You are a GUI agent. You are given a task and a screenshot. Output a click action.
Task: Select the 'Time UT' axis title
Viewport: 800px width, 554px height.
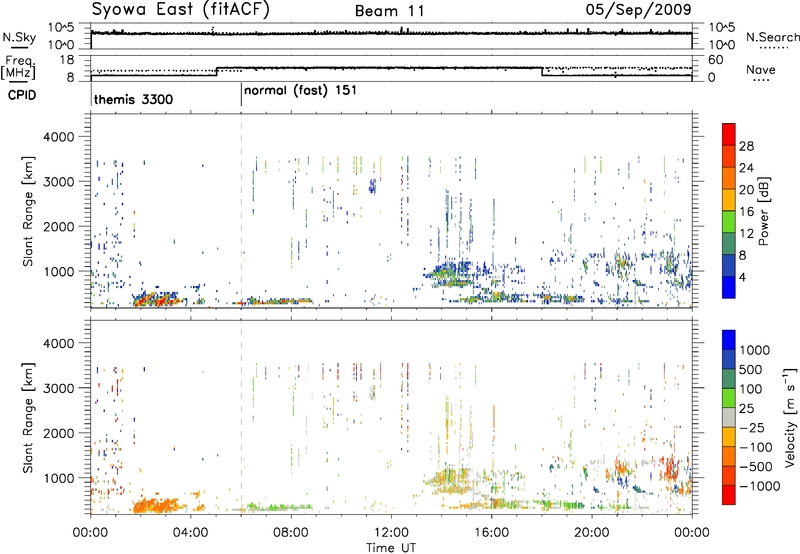pyautogui.click(x=391, y=548)
